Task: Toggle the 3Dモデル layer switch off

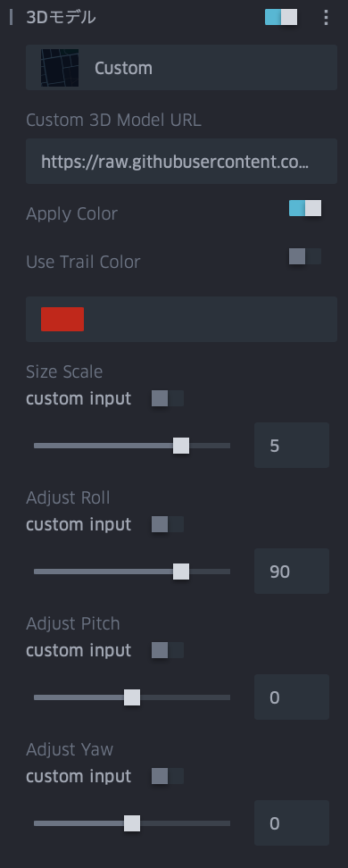Action: tap(281, 17)
